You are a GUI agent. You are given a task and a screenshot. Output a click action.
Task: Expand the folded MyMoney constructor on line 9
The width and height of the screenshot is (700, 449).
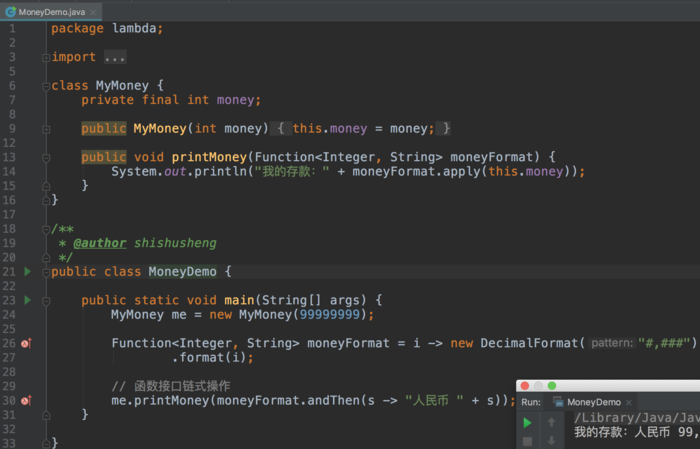click(46, 129)
